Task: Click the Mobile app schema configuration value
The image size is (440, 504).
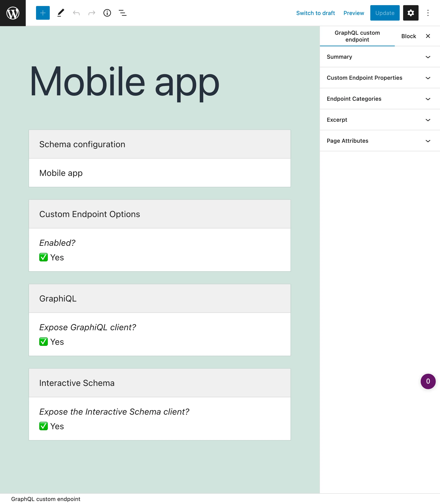Action: [61, 173]
